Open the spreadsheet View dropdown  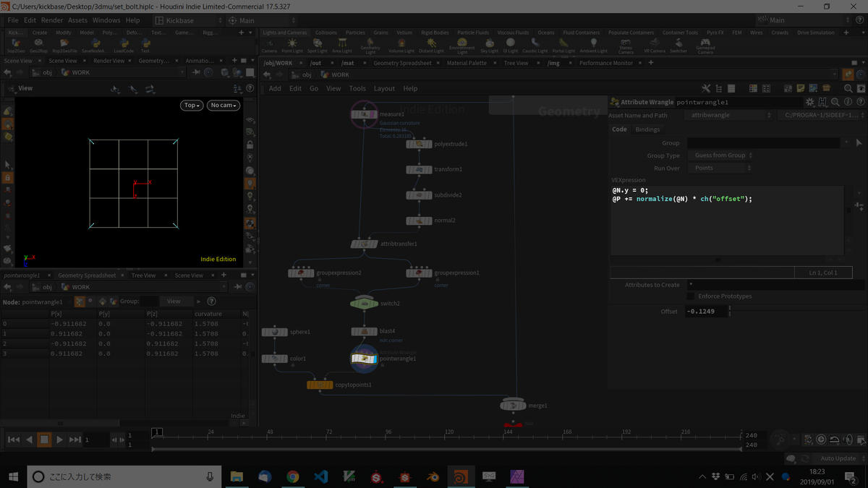coord(177,301)
